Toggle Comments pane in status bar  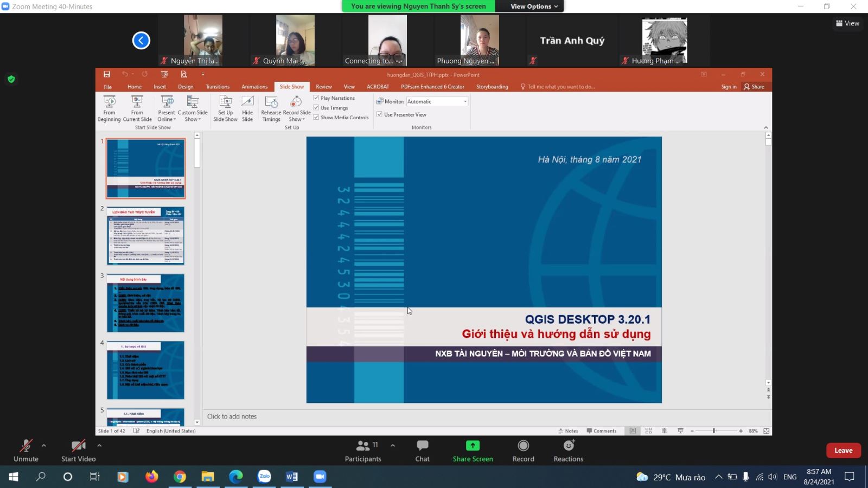click(x=602, y=431)
